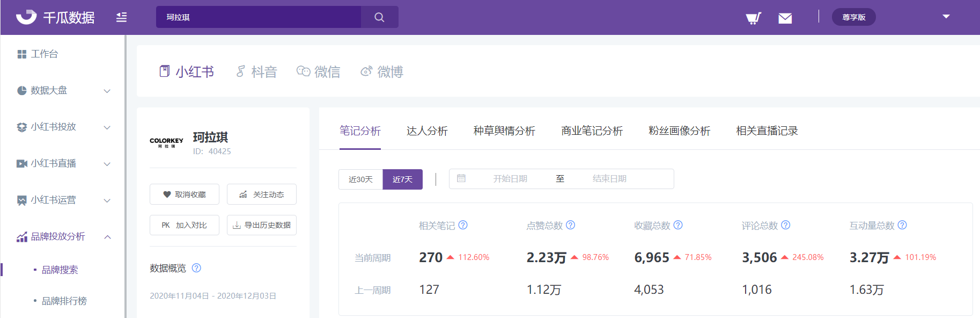Image resolution: width=980 pixels, height=318 pixels.
Task: Click the 结束日期 end date field
Action: [x=609, y=179]
